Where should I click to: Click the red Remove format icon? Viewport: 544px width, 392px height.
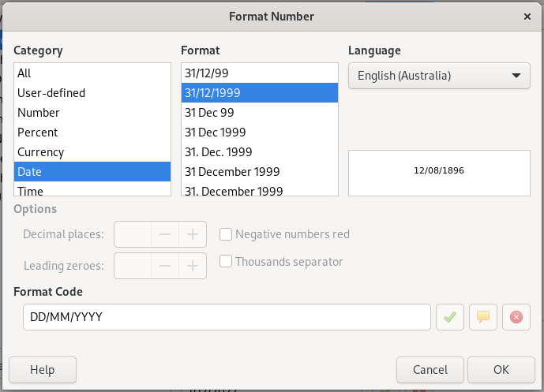(516, 317)
